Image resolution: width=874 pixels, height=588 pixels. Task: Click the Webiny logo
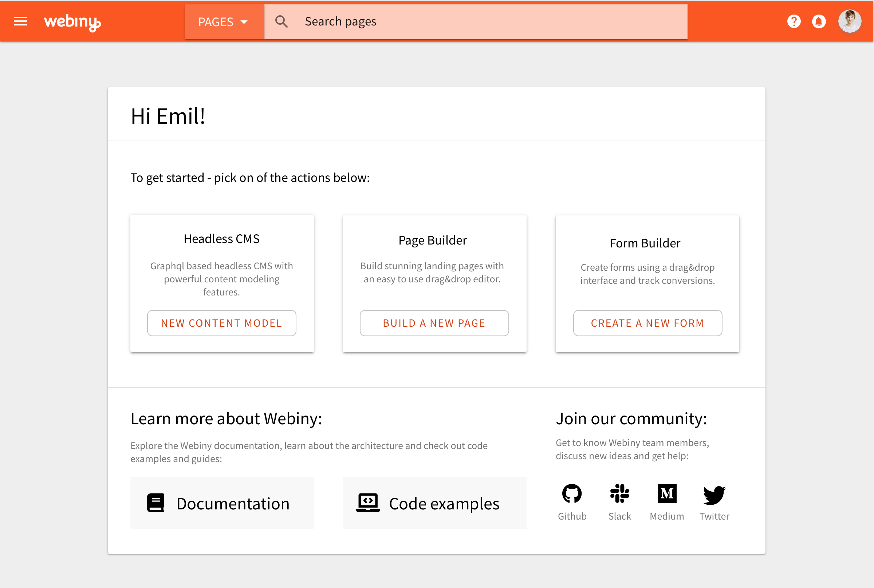pos(72,21)
